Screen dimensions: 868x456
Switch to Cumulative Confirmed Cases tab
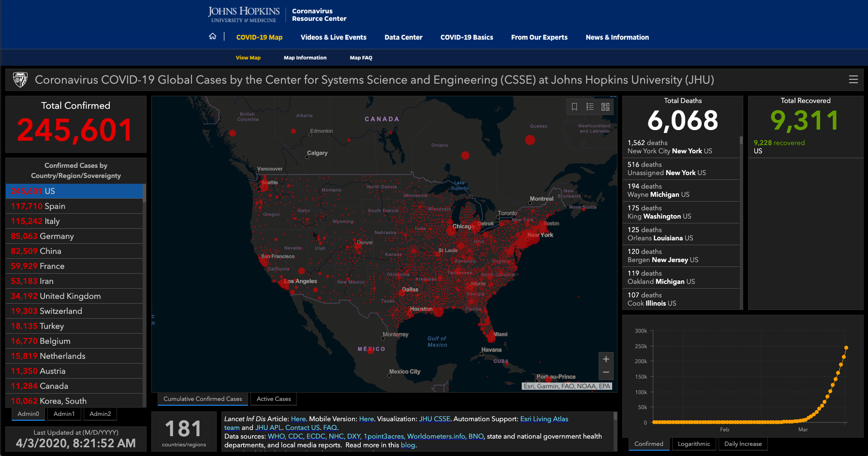pos(203,399)
